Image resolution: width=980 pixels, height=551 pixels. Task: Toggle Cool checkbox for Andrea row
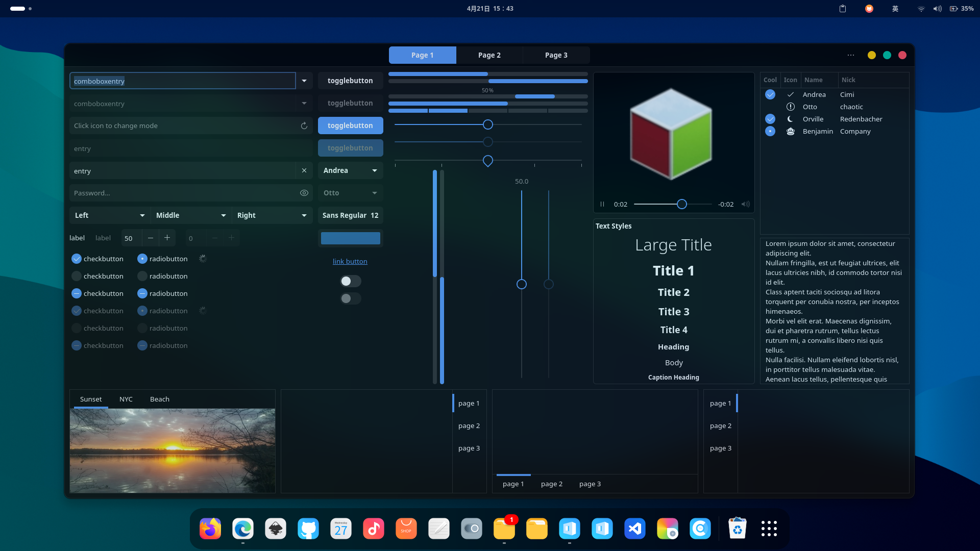click(770, 94)
